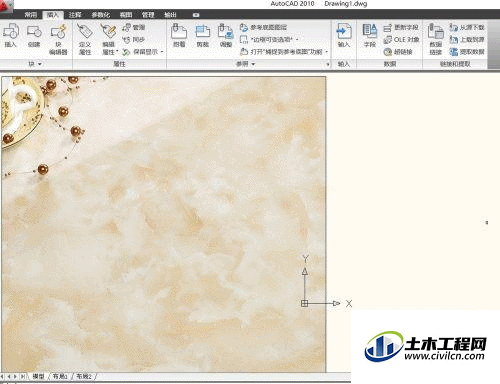Click the Hyperlink (超链接) tool

(x=398, y=52)
